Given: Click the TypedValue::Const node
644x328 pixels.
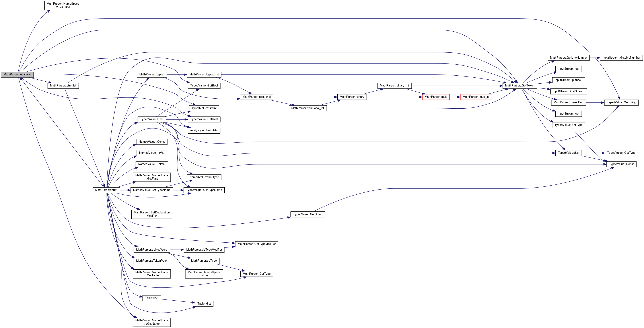Looking at the screenshot, I should tap(621, 164).
